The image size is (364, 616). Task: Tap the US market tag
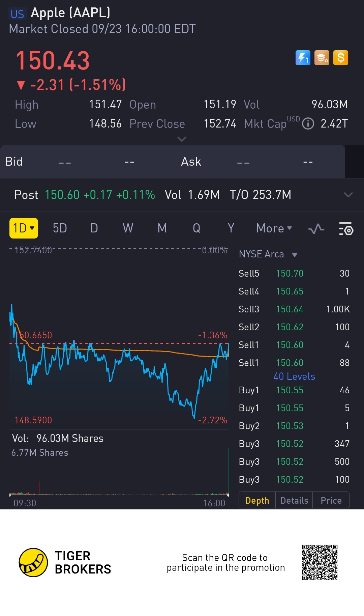tap(17, 14)
